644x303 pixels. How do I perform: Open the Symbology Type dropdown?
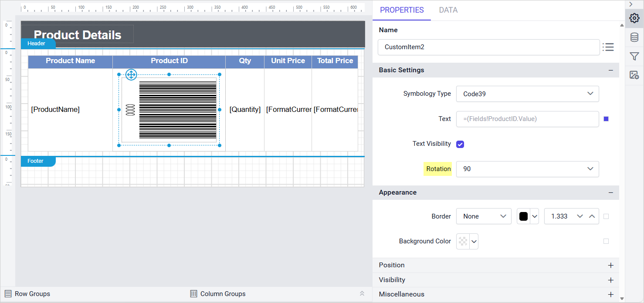pyautogui.click(x=527, y=94)
